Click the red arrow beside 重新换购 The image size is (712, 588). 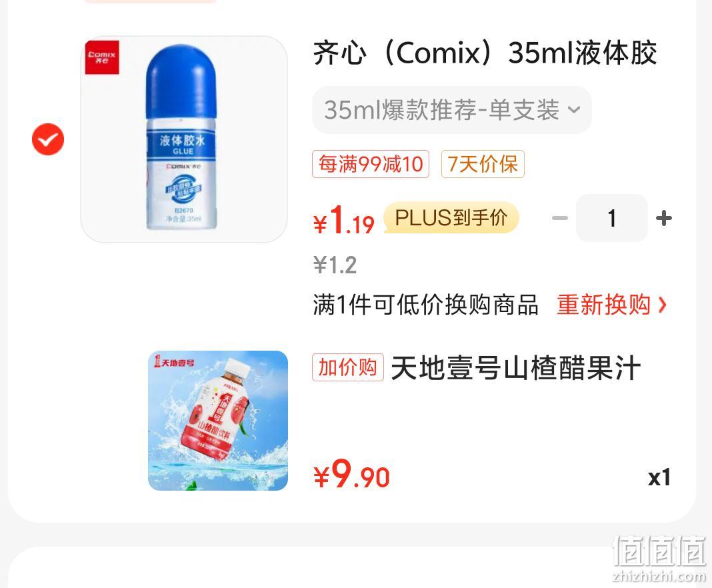click(662, 305)
